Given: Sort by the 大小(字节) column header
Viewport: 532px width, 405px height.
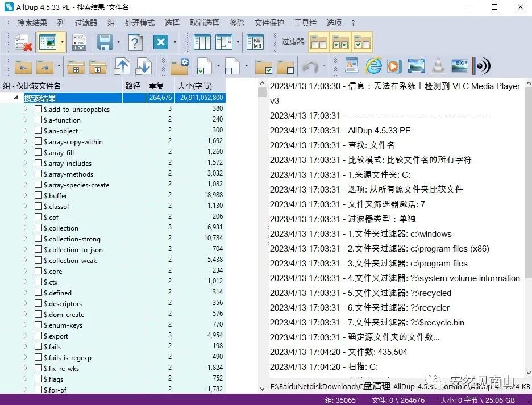Looking at the screenshot, I should pyautogui.click(x=200, y=86).
